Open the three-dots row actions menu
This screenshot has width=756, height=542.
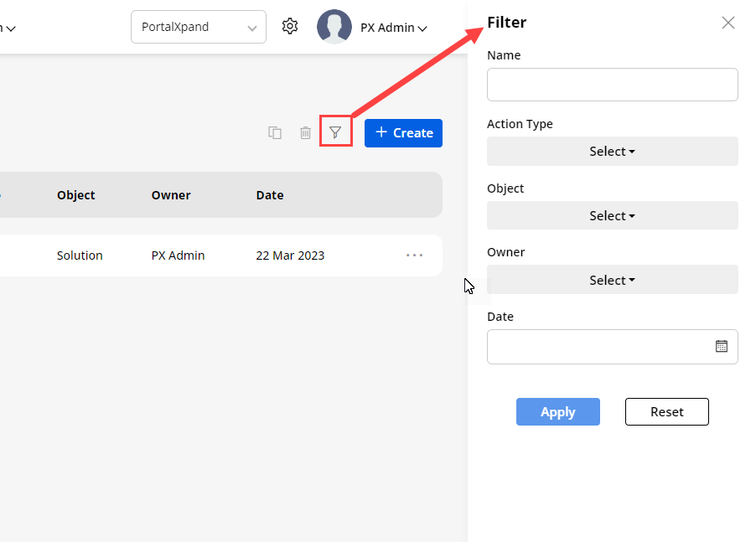coord(414,256)
